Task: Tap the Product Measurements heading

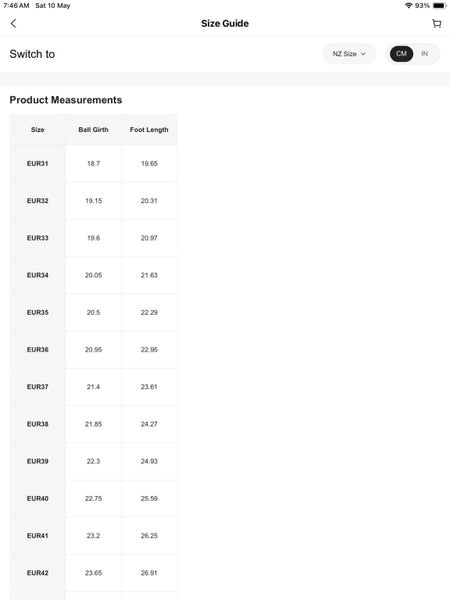Action: tap(66, 100)
